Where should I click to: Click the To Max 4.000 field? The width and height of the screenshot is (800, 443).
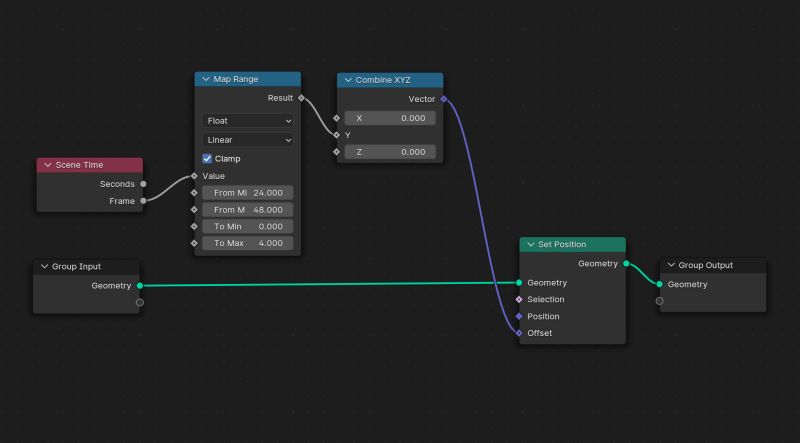pyautogui.click(x=247, y=243)
